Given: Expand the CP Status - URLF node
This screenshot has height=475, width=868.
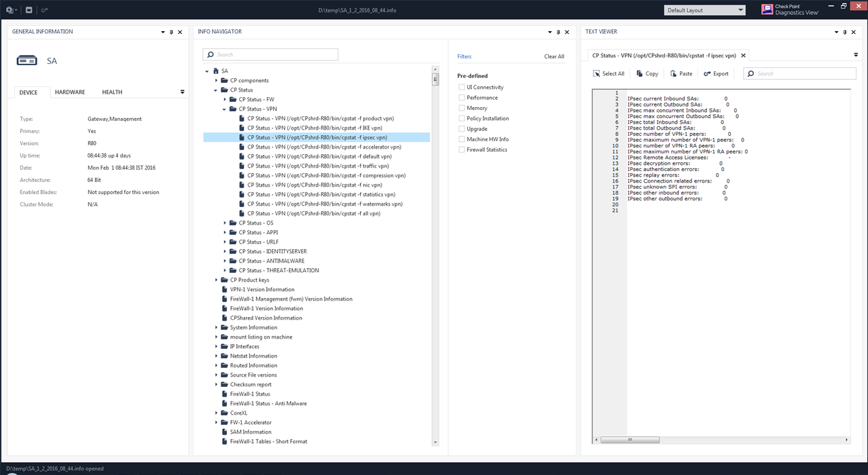Looking at the screenshot, I should [225, 242].
